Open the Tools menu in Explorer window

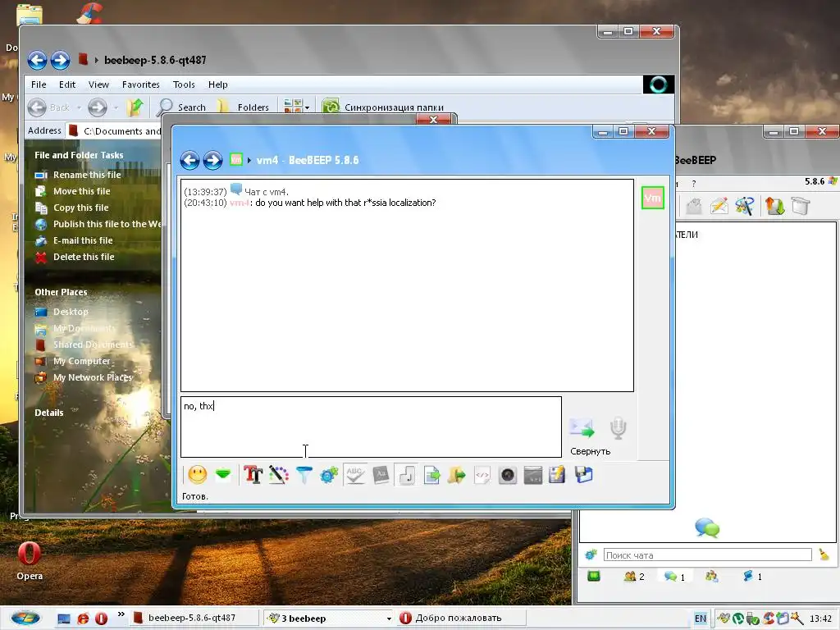point(184,84)
